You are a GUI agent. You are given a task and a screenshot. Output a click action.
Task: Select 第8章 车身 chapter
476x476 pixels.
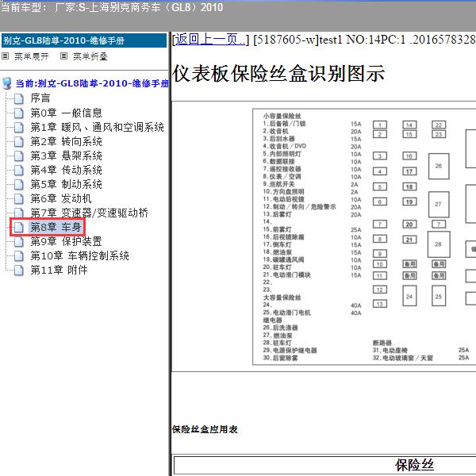point(56,227)
